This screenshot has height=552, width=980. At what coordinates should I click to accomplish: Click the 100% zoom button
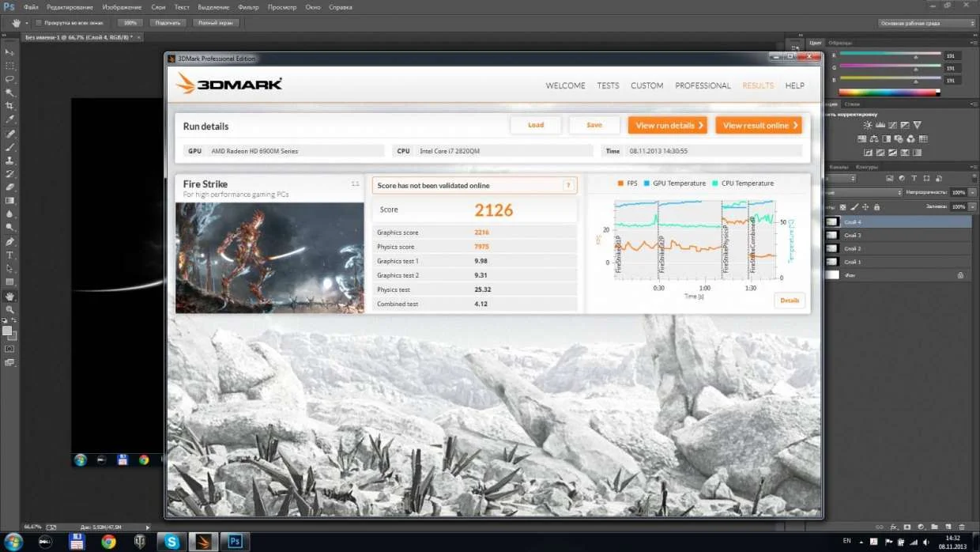[x=130, y=23]
